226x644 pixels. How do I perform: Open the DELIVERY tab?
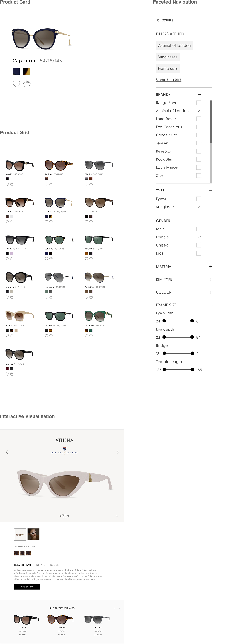56,565
